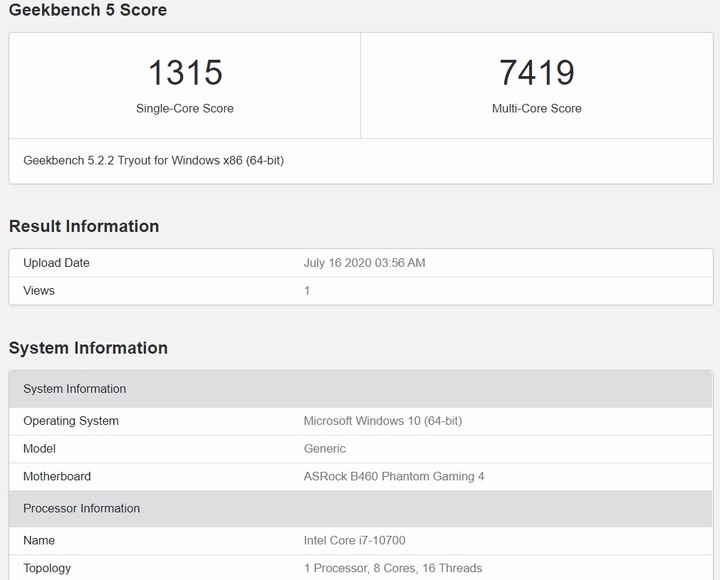Click the Model row label

(x=39, y=449)
